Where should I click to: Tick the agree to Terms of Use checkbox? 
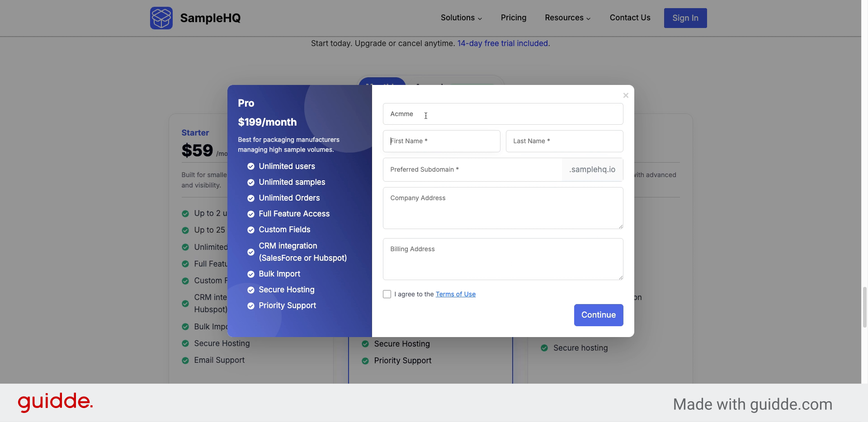(387, 294)
